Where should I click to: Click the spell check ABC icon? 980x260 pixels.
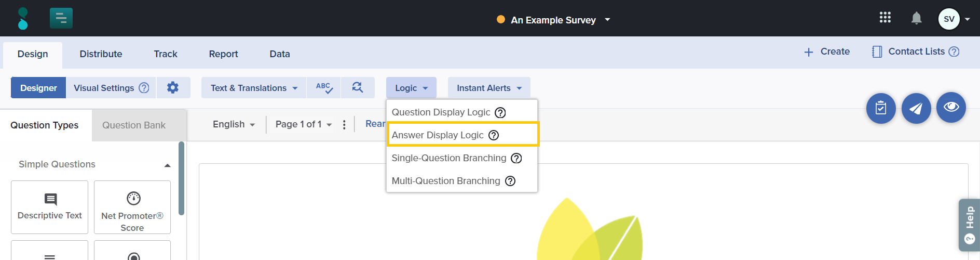(x=324, y=88)
